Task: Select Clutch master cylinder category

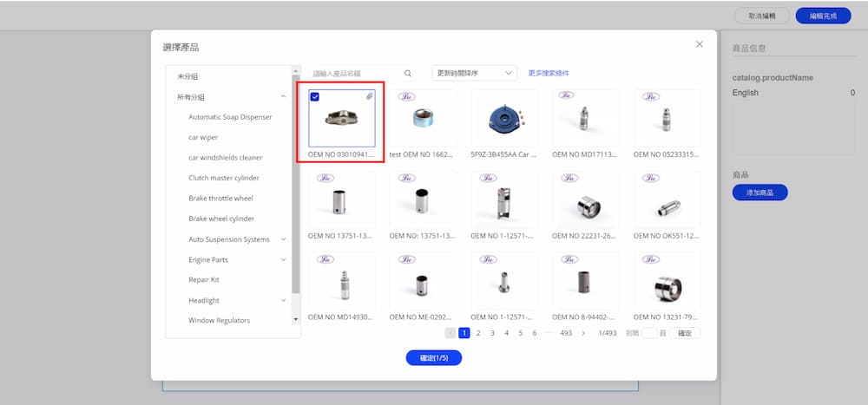Action: (224, 178)
